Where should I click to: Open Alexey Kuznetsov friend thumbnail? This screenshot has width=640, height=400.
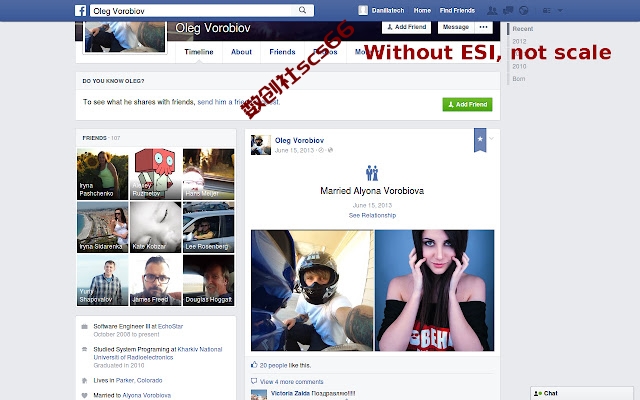click(x=156, y=174)
